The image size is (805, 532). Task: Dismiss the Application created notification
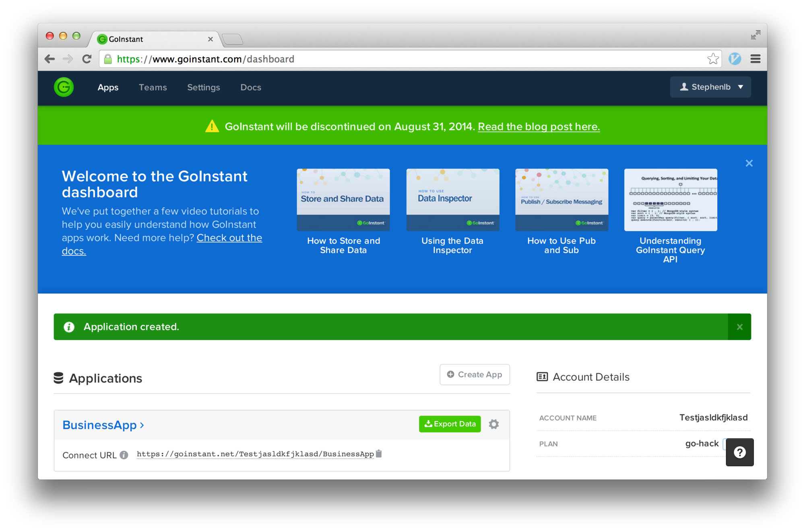point(739,327)
